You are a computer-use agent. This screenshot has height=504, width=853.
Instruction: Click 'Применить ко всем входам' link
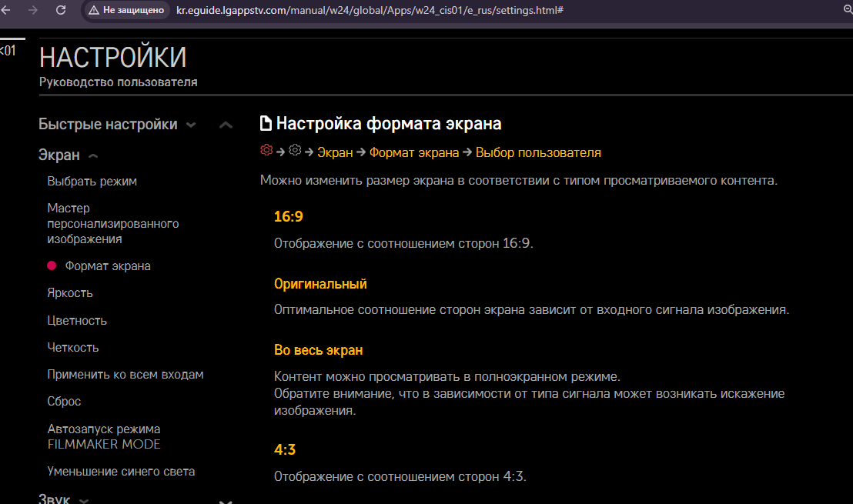[125, 375]
